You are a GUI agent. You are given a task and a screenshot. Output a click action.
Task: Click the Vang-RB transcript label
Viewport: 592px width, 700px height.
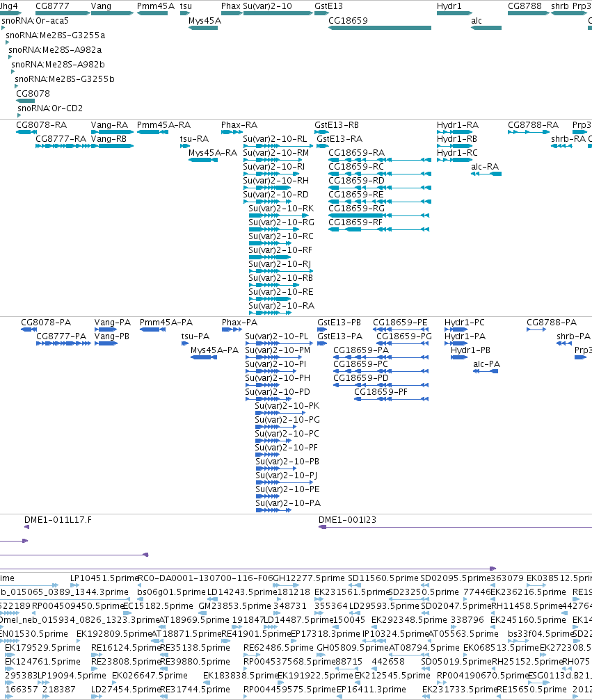(109, 139)
